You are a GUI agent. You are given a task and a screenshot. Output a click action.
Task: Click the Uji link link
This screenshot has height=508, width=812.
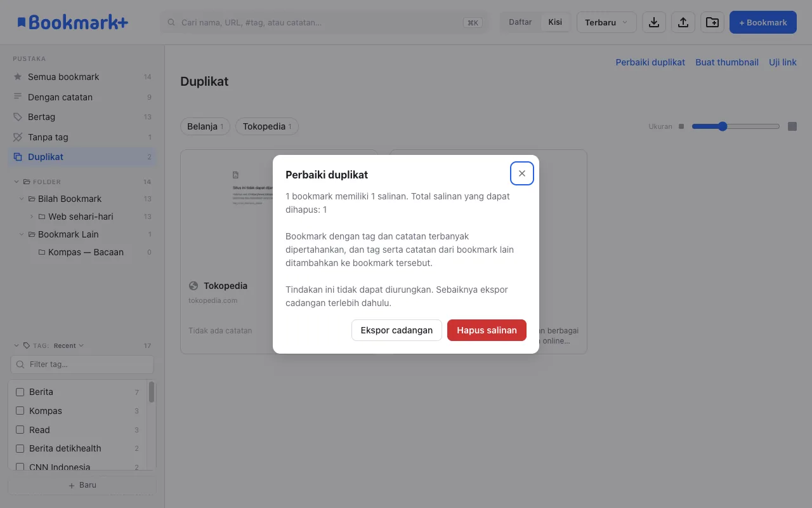tap(783, 62)
